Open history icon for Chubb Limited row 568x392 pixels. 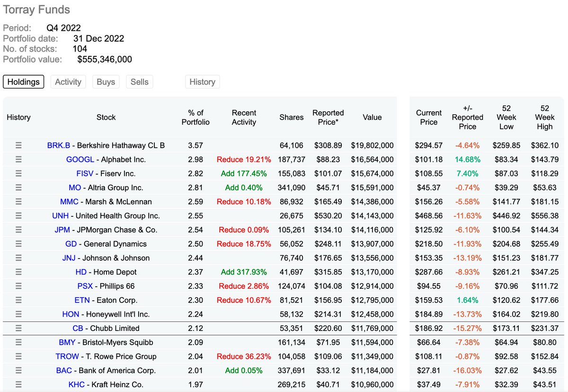coord(18,328)
